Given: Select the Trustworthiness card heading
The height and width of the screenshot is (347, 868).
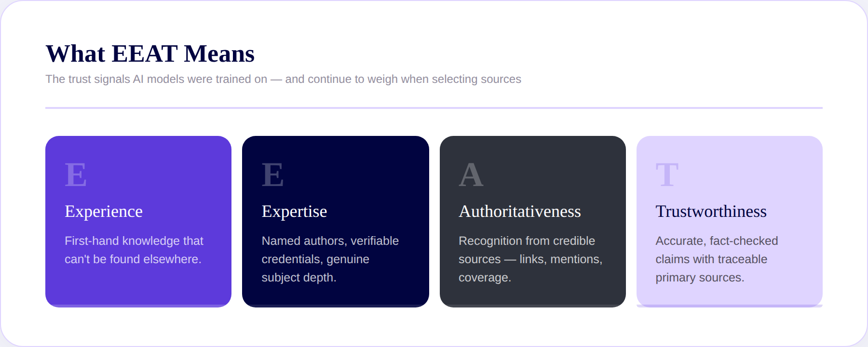Looking at the screenshot, I should click(711, 212).
